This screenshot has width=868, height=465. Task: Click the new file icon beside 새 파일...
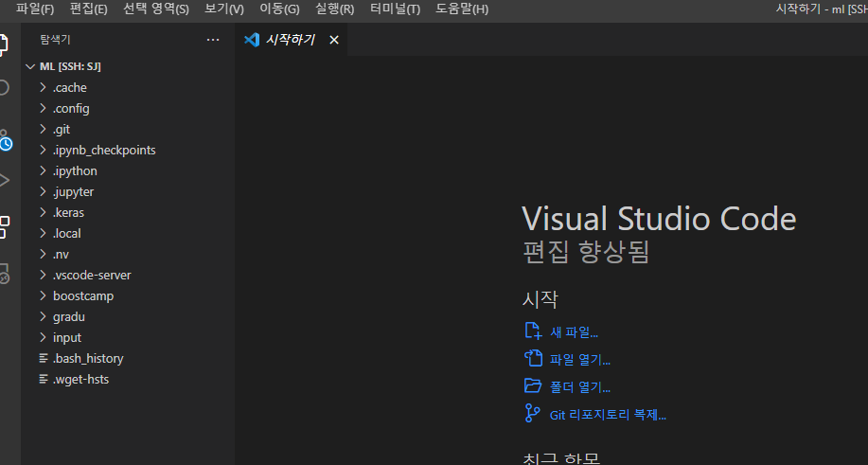click(x=533, y=331)
